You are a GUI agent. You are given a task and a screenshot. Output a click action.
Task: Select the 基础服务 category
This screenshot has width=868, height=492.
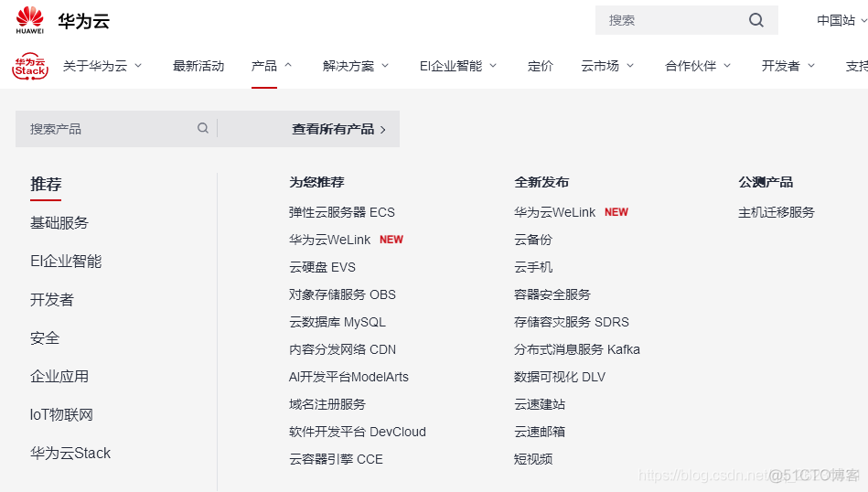tap(59, 223)
